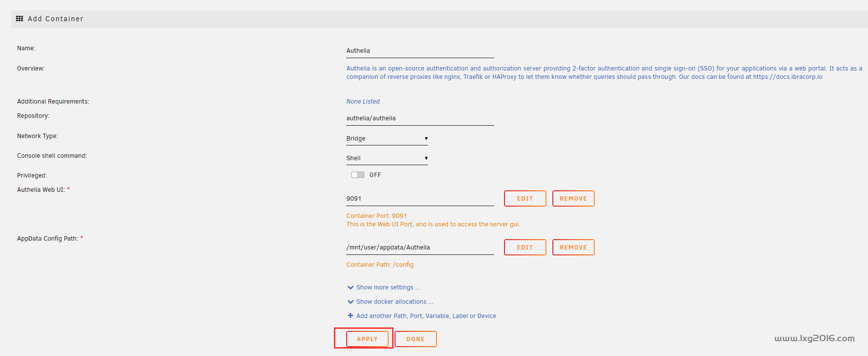Click the Container Path: /config text
This screenshot has height=356, width=868.
[380, 265]
